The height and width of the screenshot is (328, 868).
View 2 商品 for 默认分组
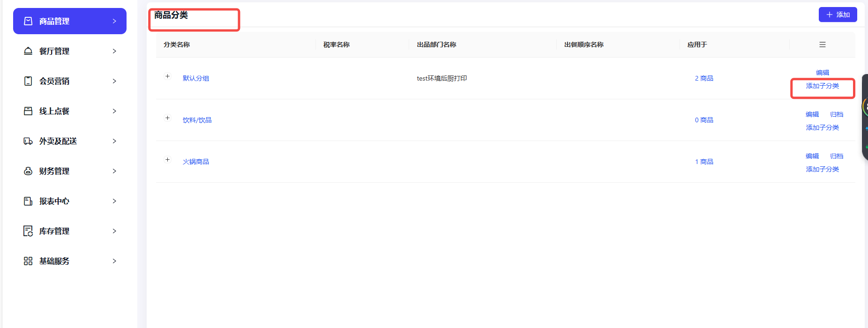[x=704, y=78]
